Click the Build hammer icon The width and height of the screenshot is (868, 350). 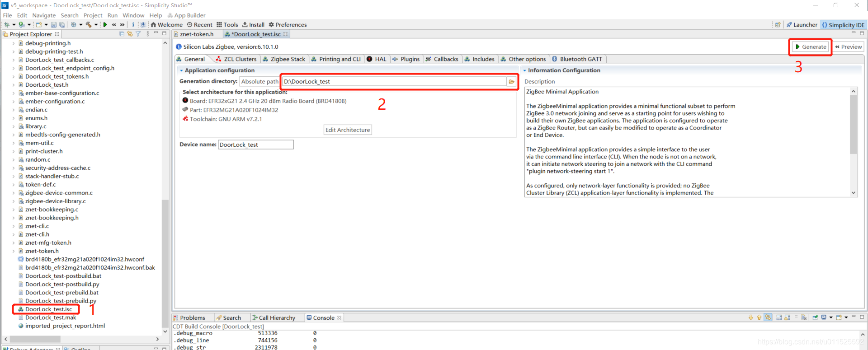pyautogui.click(x=89, y=24)
